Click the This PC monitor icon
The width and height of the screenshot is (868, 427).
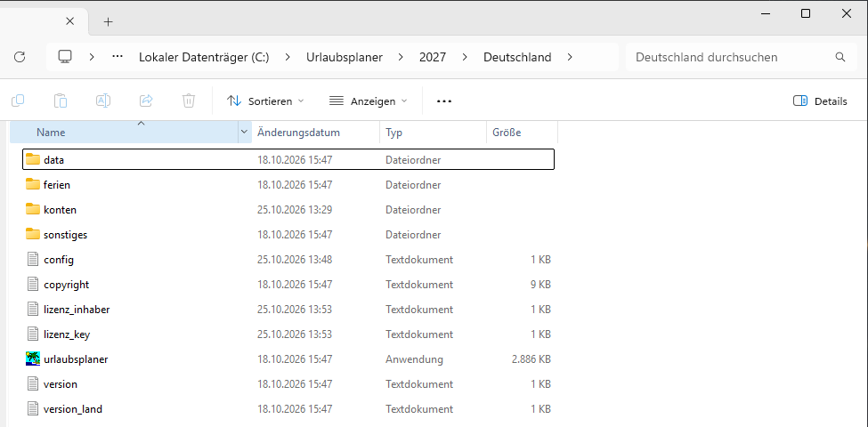65,57
